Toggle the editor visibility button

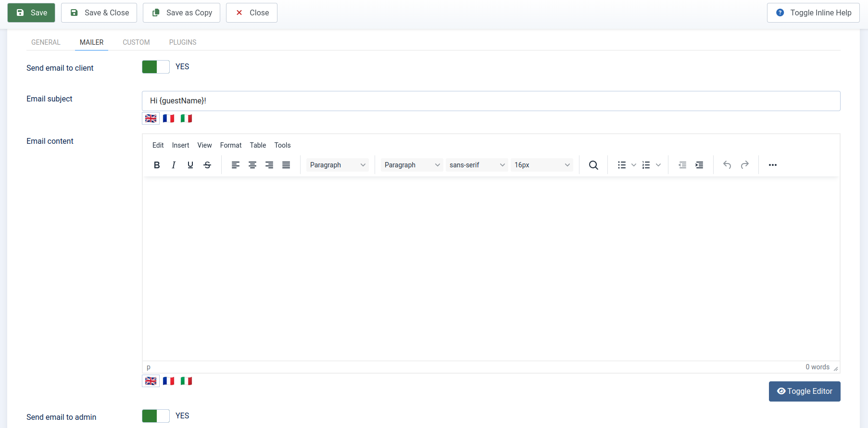(x=805, y=391)
